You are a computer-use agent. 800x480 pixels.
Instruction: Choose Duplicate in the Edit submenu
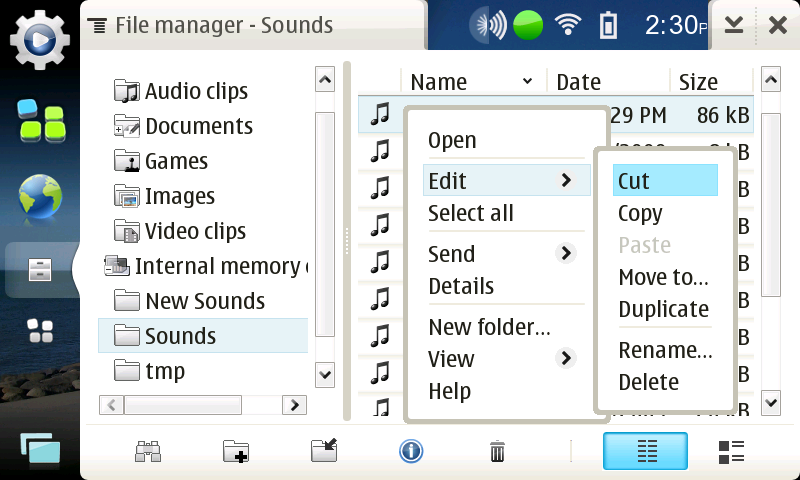point(663,309)
